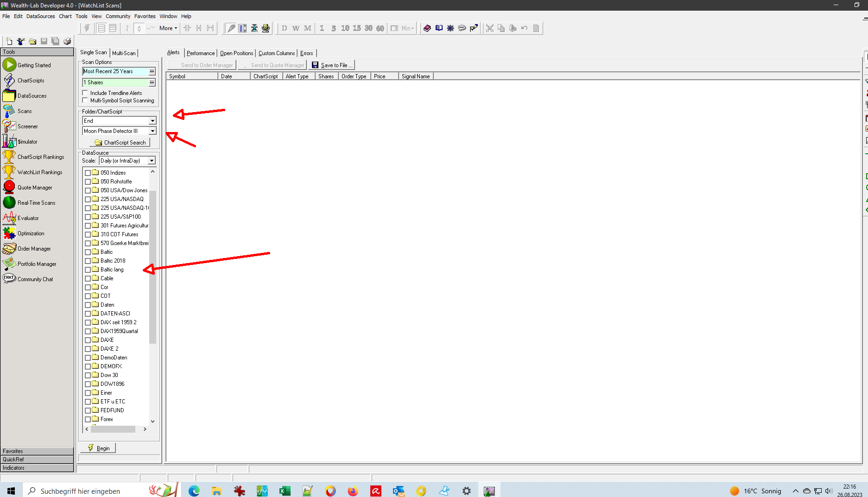This screenshot has height=497, width=868.
Task: Switch to the Performance tab
Action: [201, 53]
